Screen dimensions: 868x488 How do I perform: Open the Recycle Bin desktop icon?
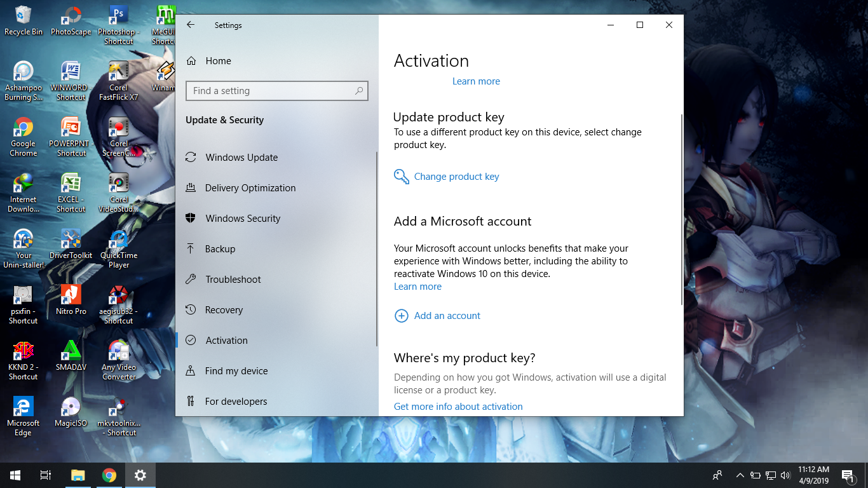[x=24, y=21]
